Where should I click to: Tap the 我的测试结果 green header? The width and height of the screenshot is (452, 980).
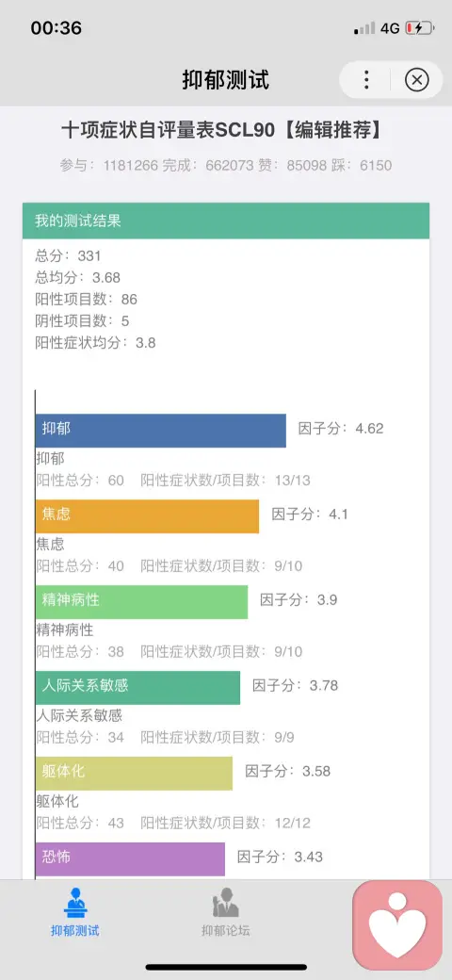point(226,220)
